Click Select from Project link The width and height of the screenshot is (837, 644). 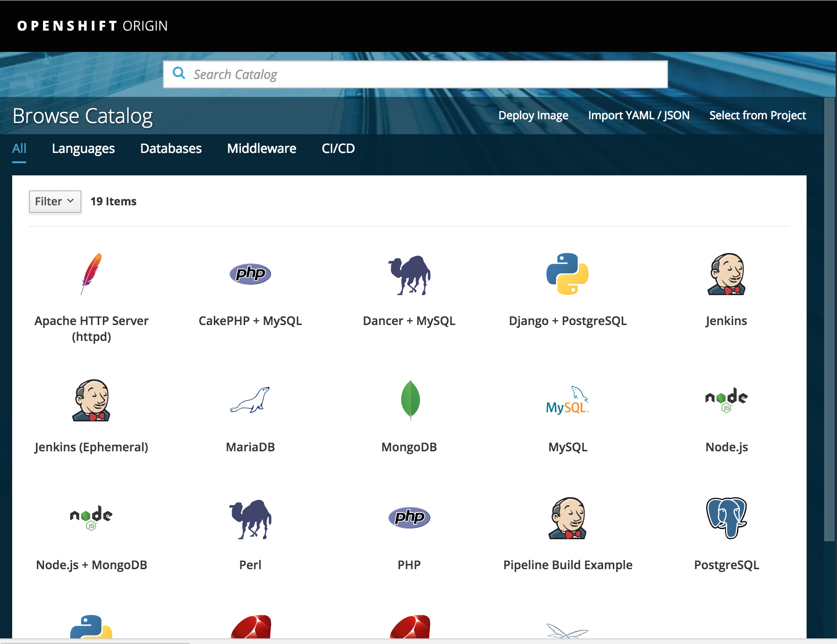click(757, 116)
